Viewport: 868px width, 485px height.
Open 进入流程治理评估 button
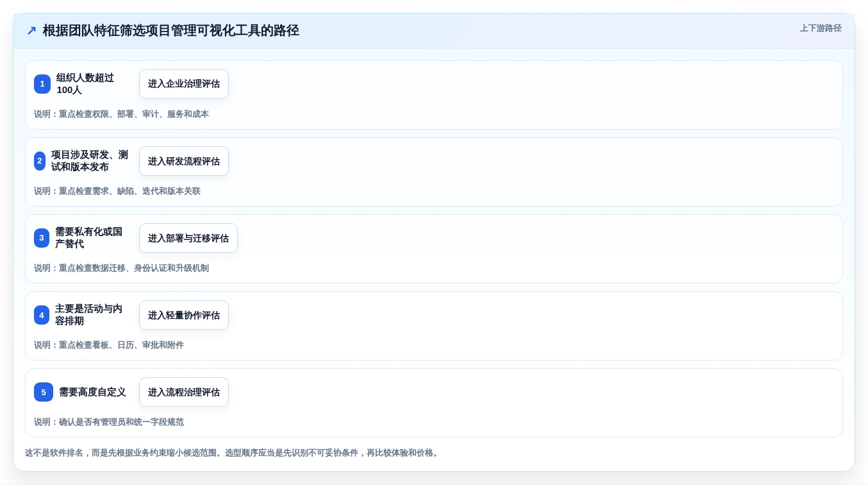tap(184, 392)
